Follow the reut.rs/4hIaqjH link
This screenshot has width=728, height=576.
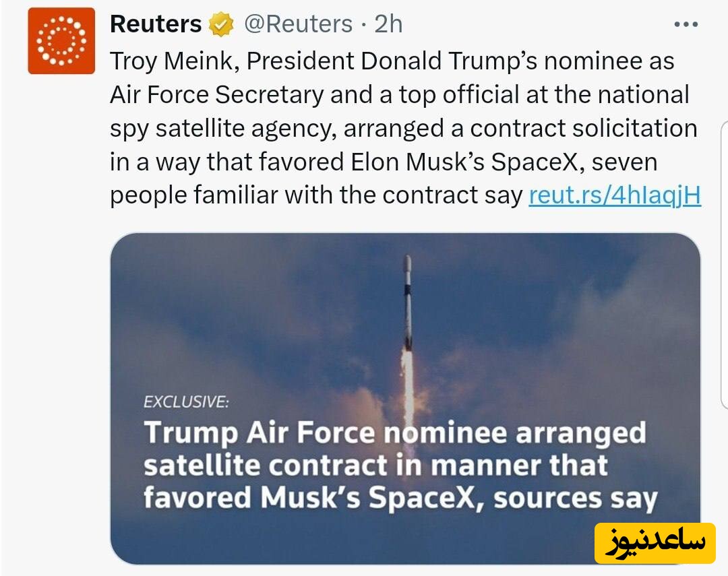(615, 195)
